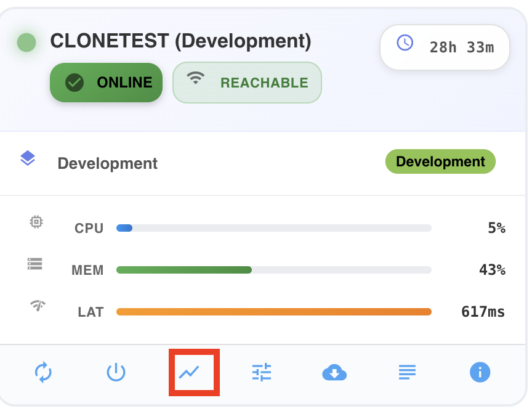Click the orange LAT latency bar

(x=274, y=312)
